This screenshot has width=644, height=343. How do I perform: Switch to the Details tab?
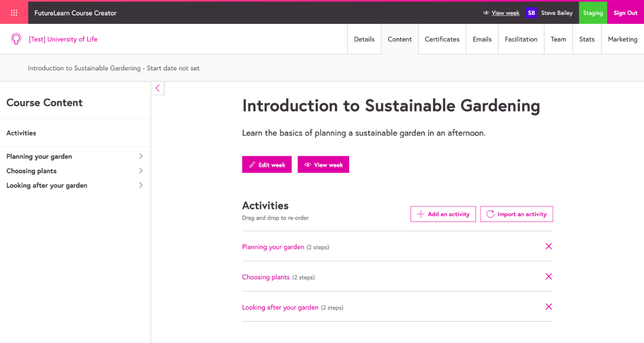pos(364,39)
